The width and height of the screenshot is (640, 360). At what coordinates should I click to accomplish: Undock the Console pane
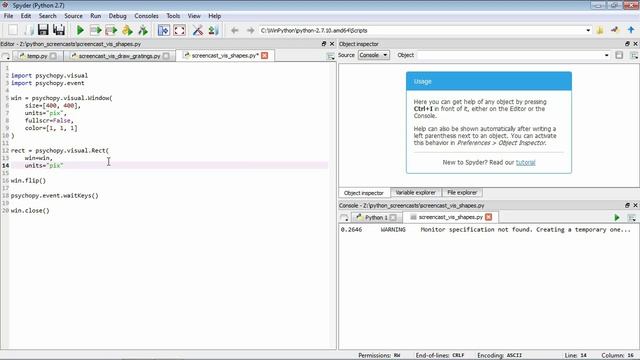tap(627, 205)
